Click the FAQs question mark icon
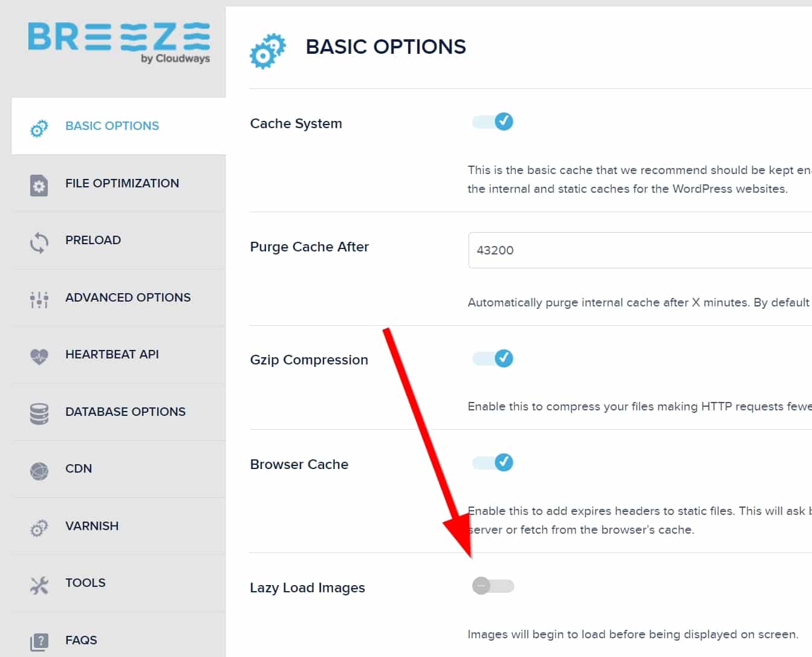This screenshot has height=657, width=812. (39, 642)
